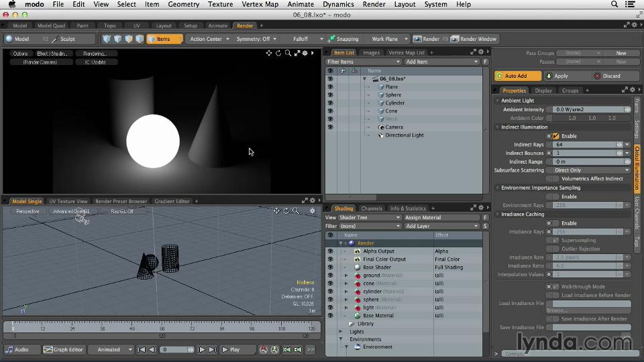
Task: Open the Action Center dropdown
Action: [209, 39]
